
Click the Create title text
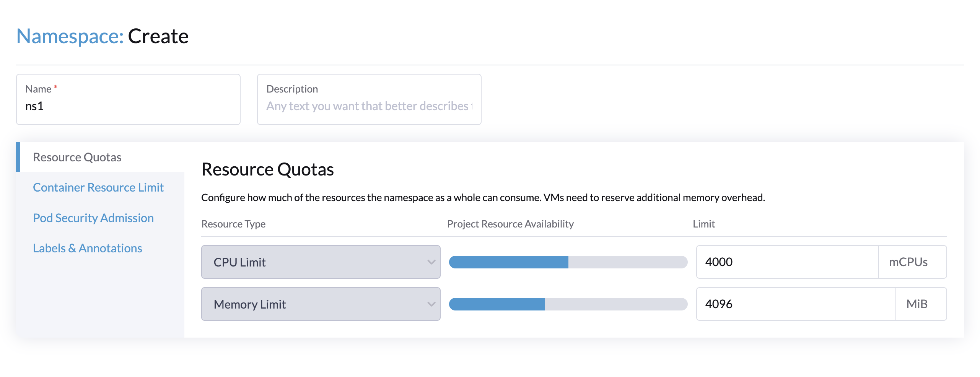point(158,36)
